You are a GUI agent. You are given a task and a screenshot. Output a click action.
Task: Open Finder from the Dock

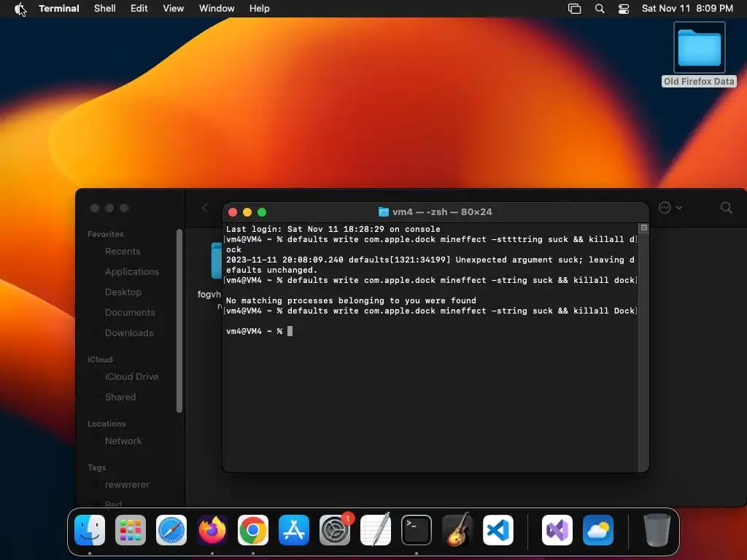coord(90,530)
